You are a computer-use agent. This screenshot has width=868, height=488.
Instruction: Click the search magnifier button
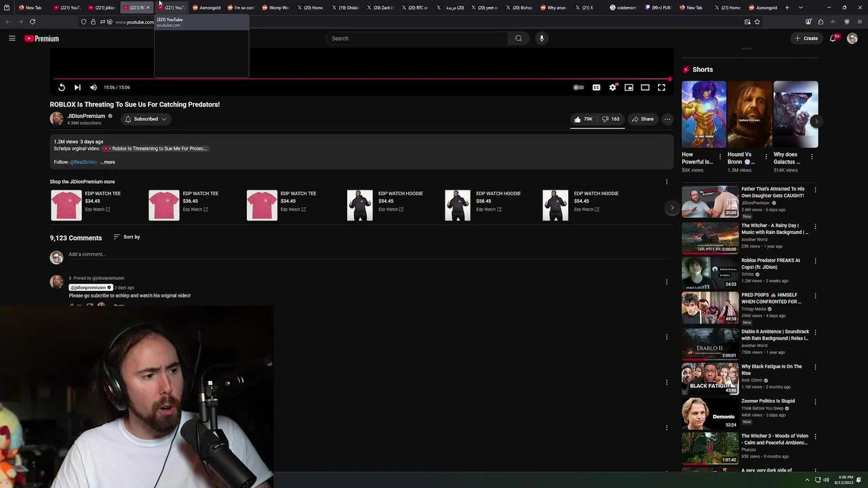point(519,39)
